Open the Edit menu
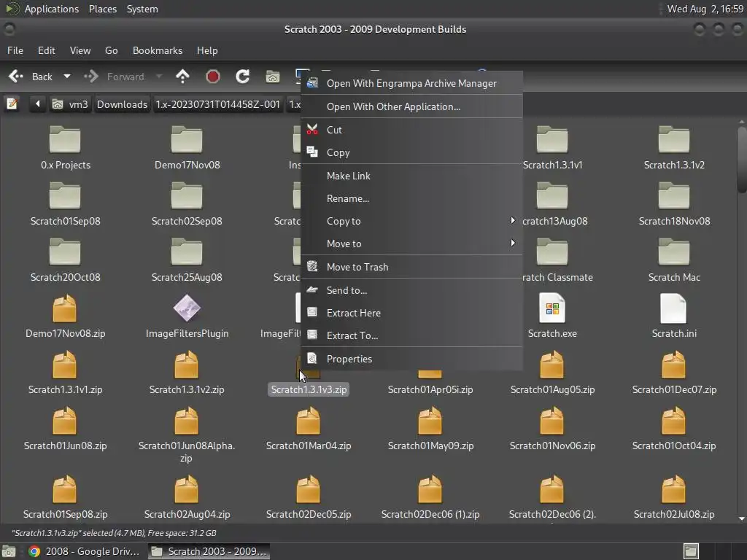The height and width of the screenshot is (560, 747). tap(46, 50)
